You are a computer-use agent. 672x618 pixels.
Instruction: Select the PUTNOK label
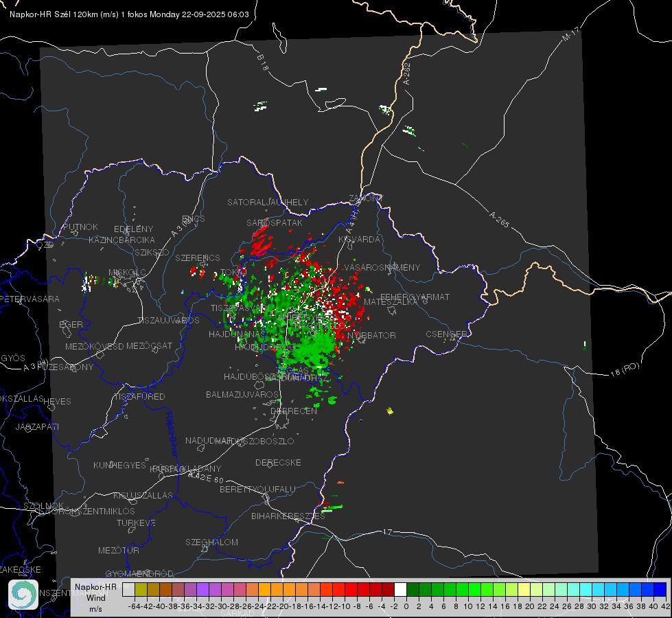(x=80, y=227)
